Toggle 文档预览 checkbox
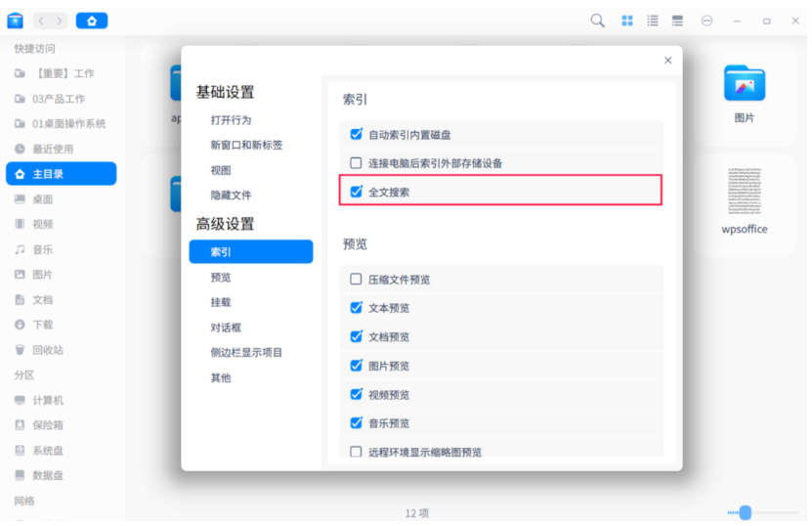 click(x=356, y=337)
